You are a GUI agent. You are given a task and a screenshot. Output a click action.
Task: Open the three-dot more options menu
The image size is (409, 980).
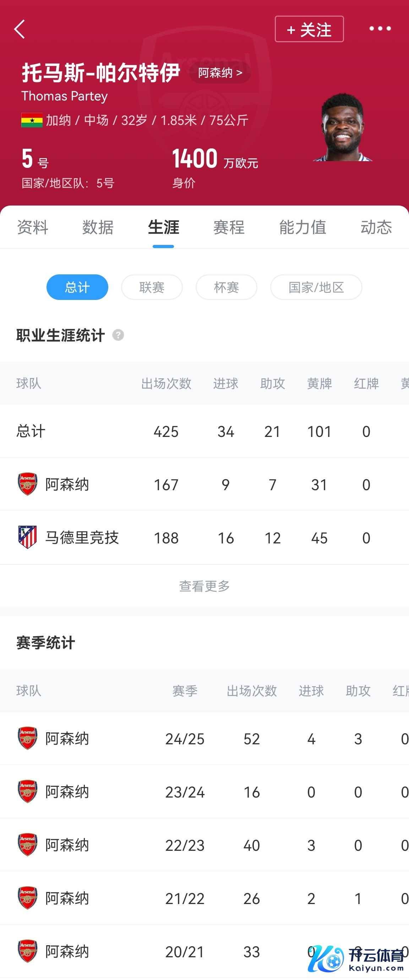point(380,28)
